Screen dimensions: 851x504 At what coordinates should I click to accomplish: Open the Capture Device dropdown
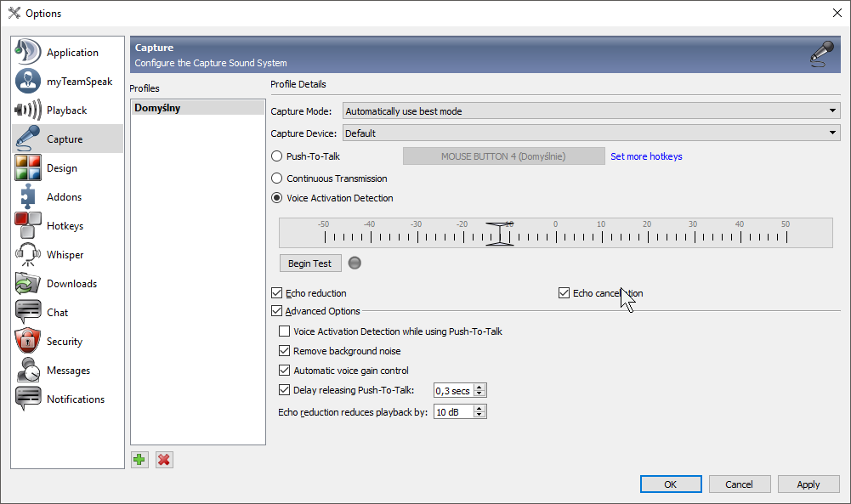[591, 133]
